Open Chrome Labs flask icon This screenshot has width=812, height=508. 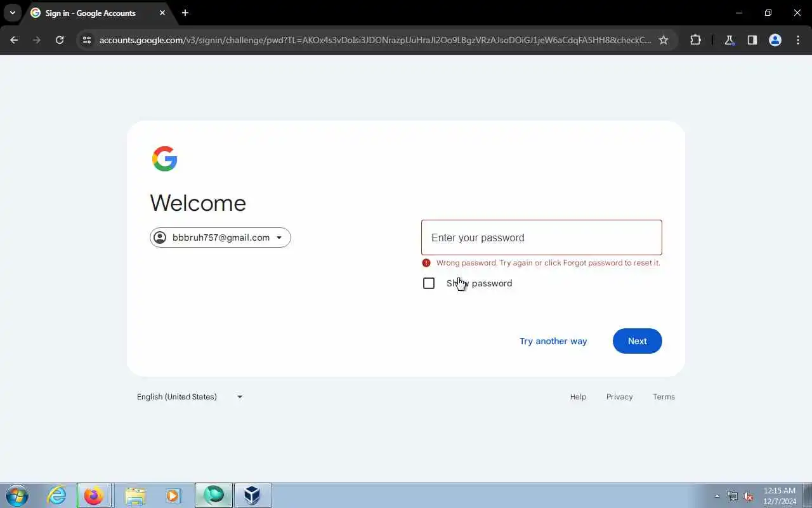[x=730, y=40]
